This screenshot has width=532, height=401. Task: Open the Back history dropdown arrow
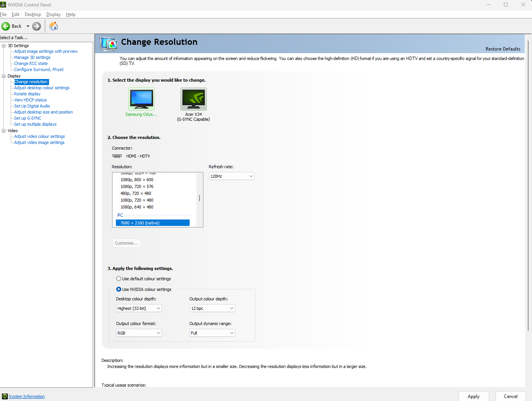[x=28, y=26]
